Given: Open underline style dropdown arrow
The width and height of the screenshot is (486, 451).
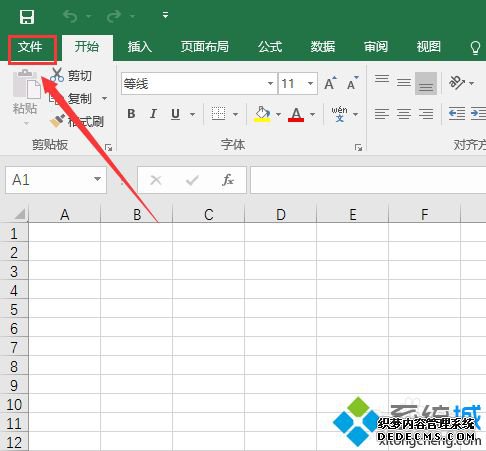Looking at the screenshot, I should click(x=192, y=114).
